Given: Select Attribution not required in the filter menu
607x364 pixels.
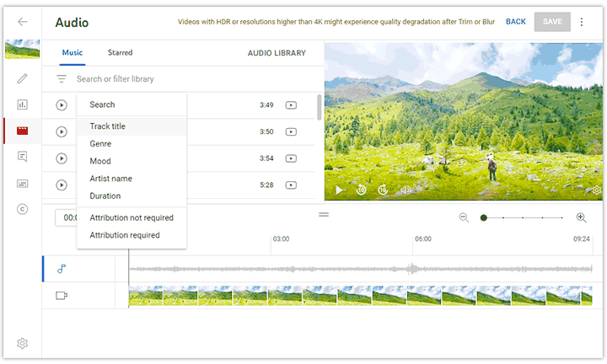Looking at the screenshot, I should [x=131, y=217].
